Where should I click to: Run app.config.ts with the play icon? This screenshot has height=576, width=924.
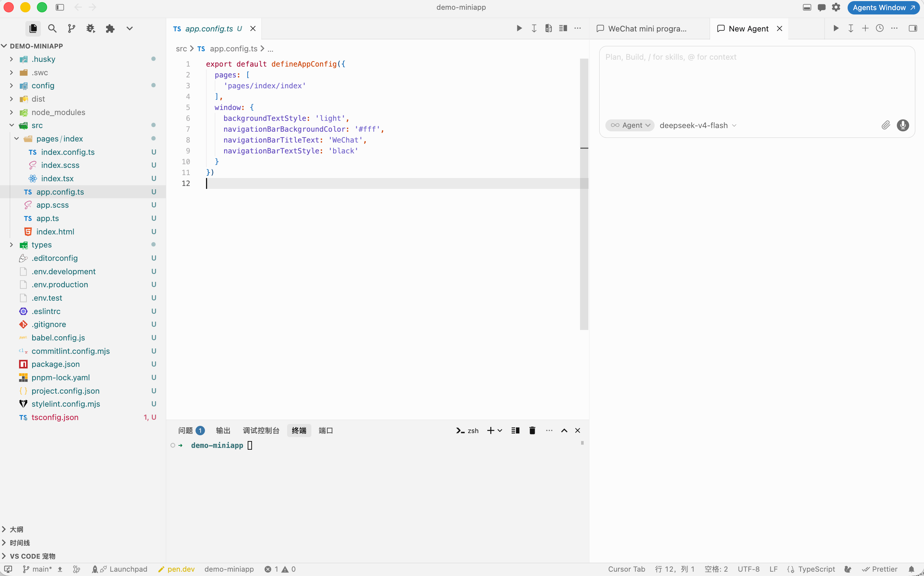[519, 28]
